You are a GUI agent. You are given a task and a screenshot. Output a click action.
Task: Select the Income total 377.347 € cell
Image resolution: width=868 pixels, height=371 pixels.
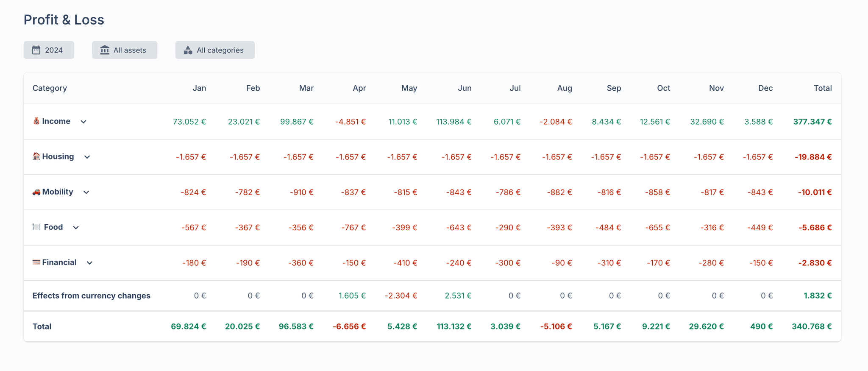point(812,122)
